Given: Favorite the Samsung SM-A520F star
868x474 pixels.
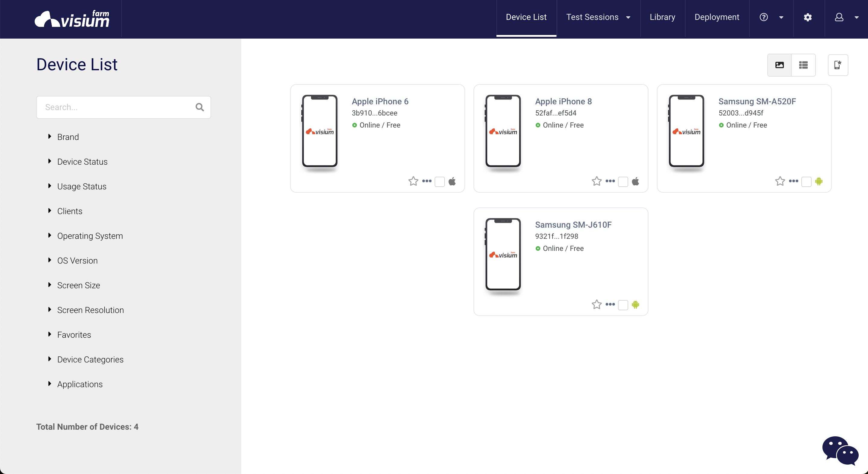Looking at the screenshot, I should [x=780, y=181].
